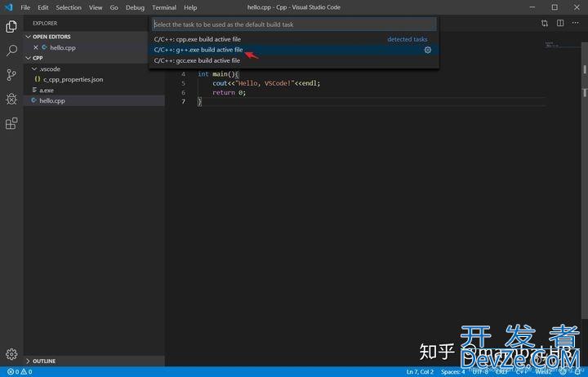The height and width of the screenshot is (377, 588).
Task: Click the default build task input box
Action: (294, 24)
